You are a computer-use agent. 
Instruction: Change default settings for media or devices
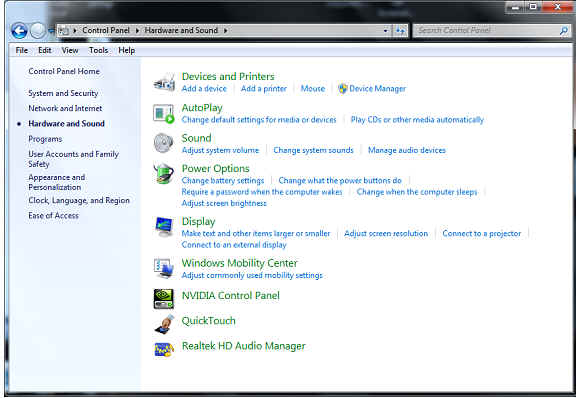[259, 120]
